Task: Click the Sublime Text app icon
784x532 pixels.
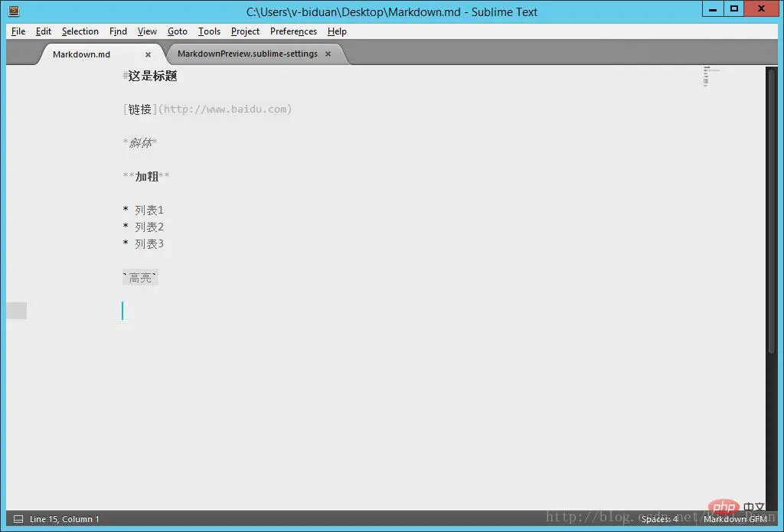Action: tap(14, 11)
